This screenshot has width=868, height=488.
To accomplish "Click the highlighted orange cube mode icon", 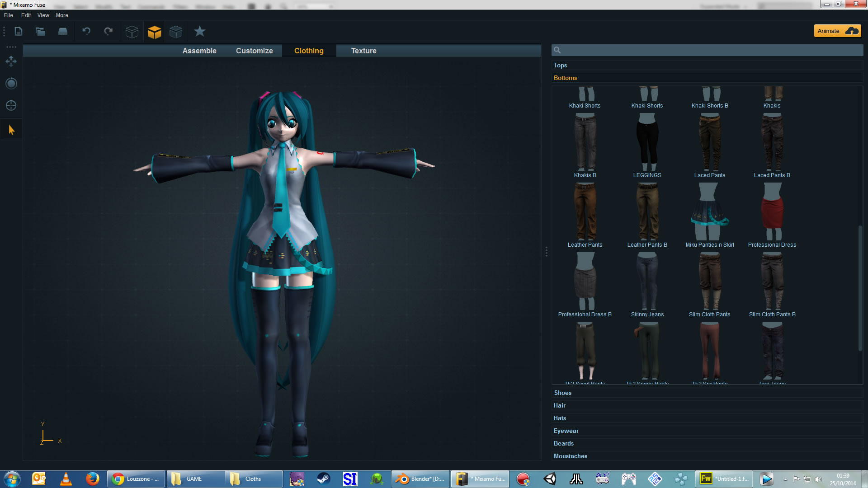I will (x=154, y=32).
